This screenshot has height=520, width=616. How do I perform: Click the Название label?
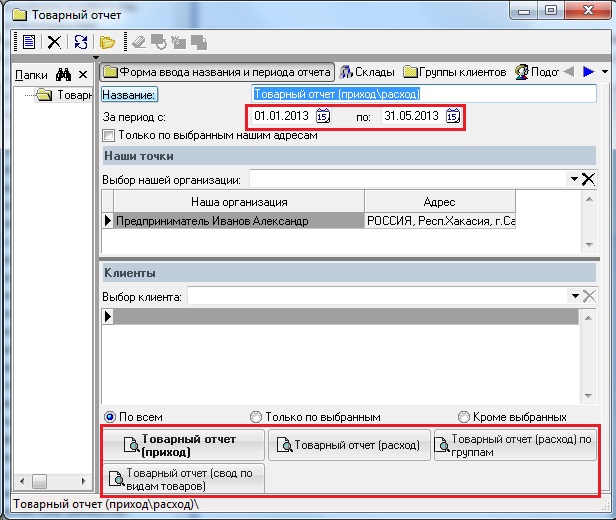(129, 95)
